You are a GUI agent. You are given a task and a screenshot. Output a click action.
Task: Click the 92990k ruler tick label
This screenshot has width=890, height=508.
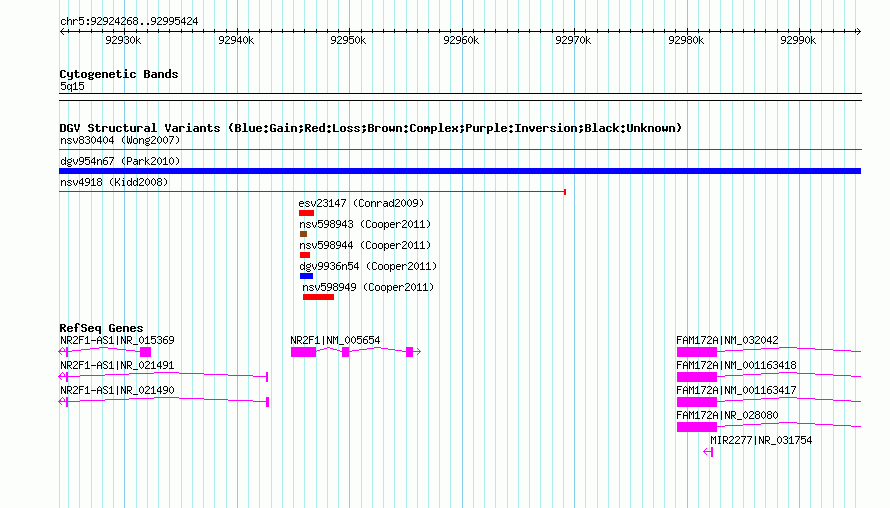click(x=798, y=40)
